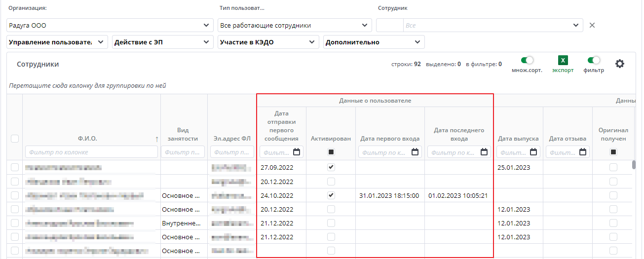Click the Сотрудники panel title
This screenshot has height=259, width=644.
tap(38, 64)
